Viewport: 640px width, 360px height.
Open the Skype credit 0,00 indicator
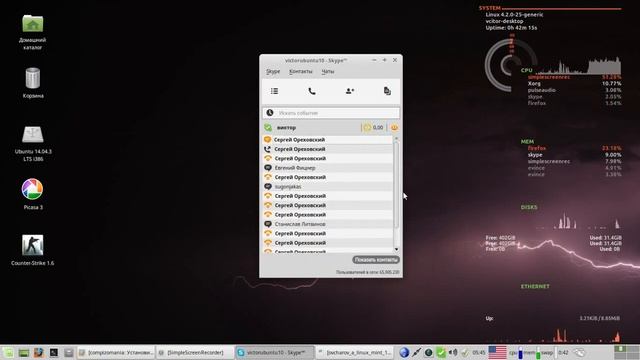coord(373,127)
